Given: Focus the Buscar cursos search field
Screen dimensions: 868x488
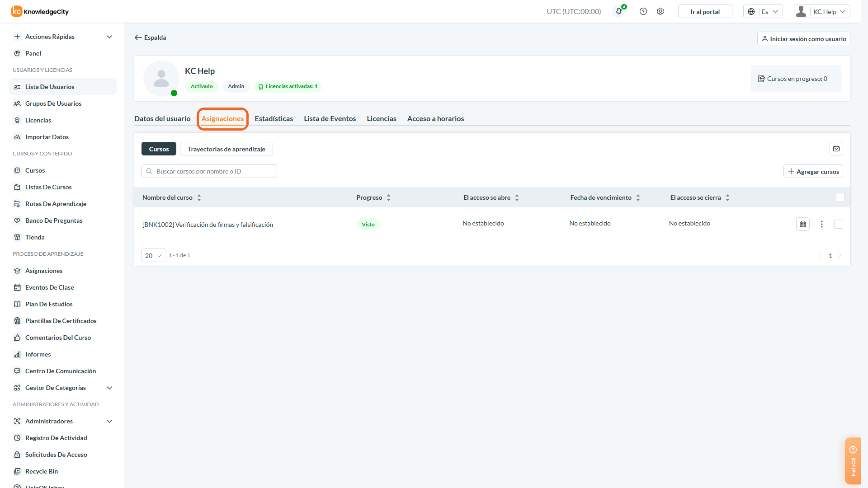Looking at the screenshot, I should [209, 171].
